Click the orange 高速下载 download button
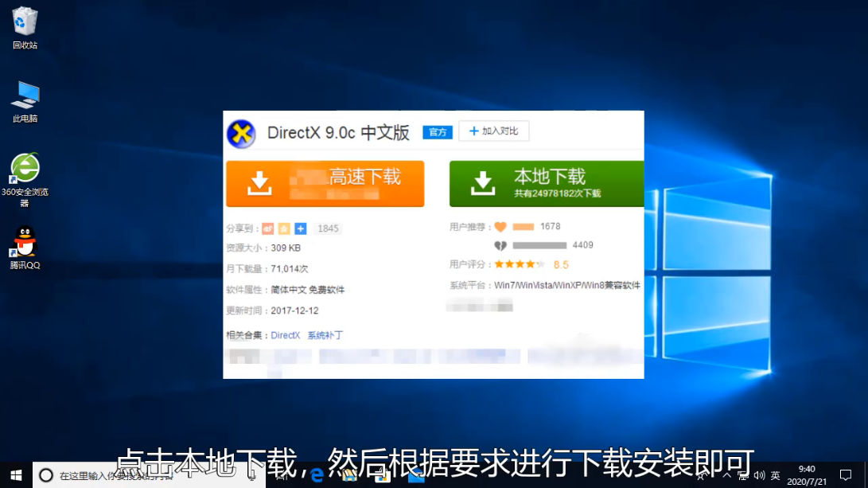This screenshot has height=488, width=868. pos(325,184)
